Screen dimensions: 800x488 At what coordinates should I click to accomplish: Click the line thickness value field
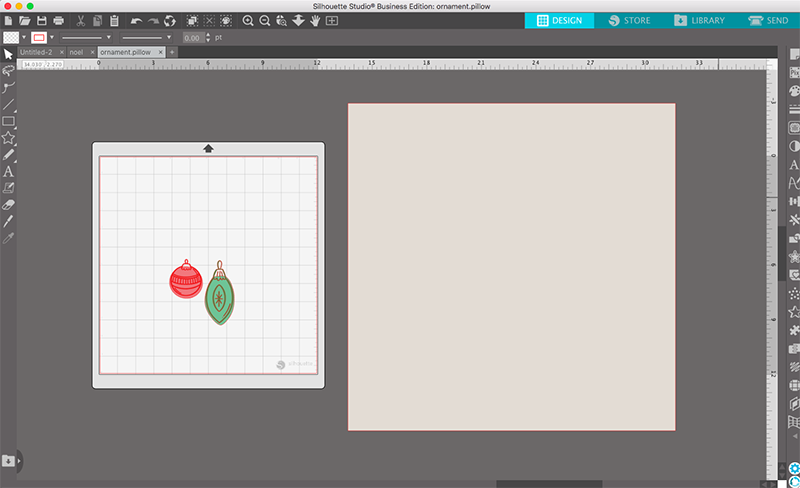pyautogui.click(x=193, y=38)
